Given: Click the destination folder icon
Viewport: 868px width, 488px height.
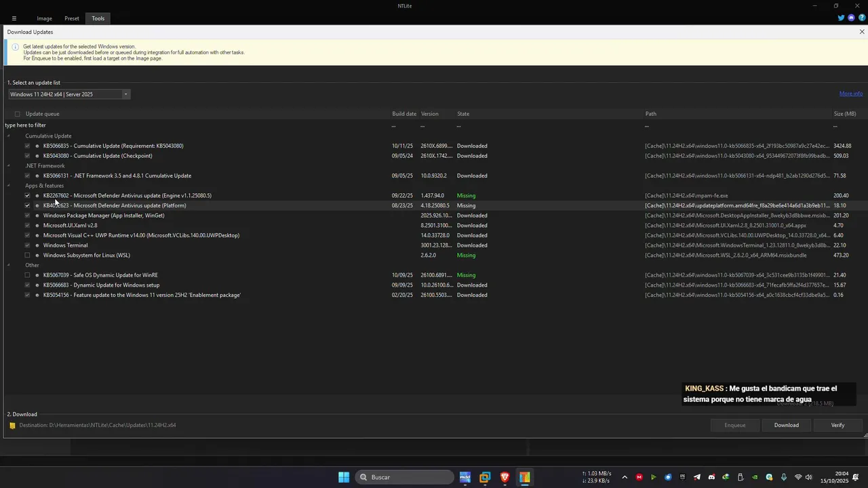Looking at the screenshot, I should tap(12, 426).
